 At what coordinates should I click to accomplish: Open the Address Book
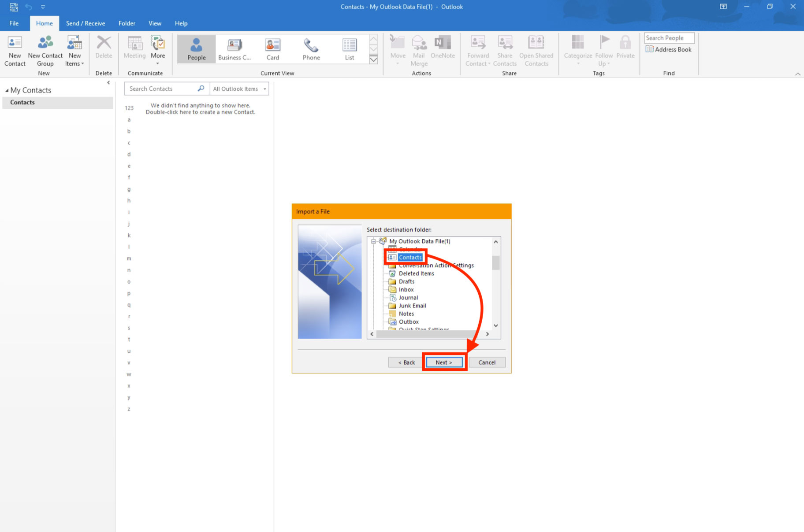[x=668, y=49]
